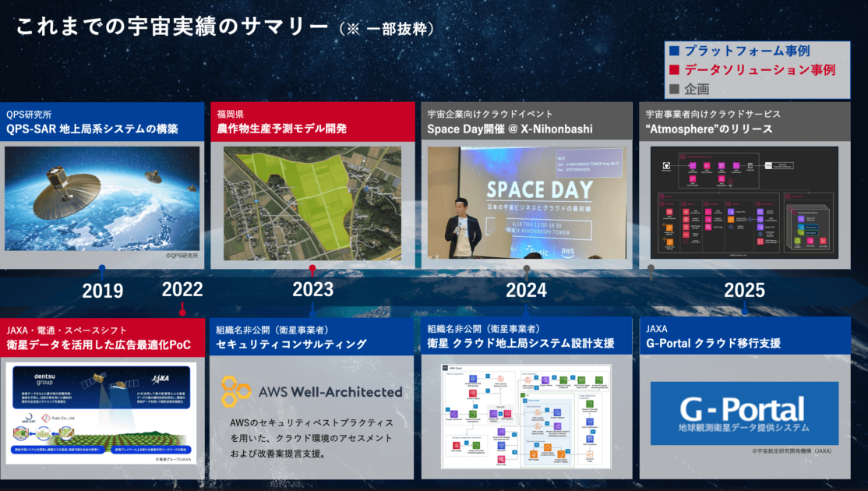This screenshot has height=491, width=868.
Task: Select the 企画 legend label
Action: pyautogui.click(x=697, y=89)
